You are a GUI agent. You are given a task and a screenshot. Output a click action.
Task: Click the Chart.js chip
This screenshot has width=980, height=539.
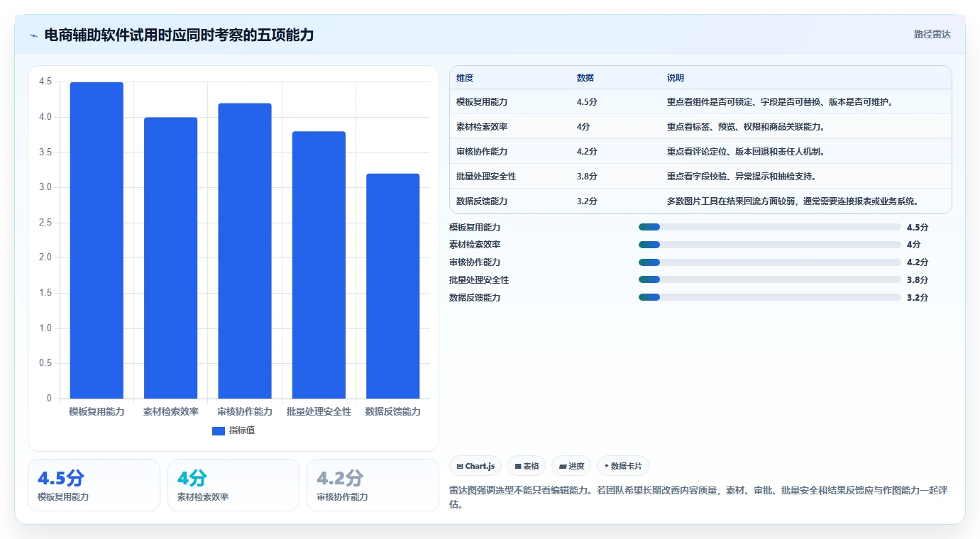pos(475,466)
